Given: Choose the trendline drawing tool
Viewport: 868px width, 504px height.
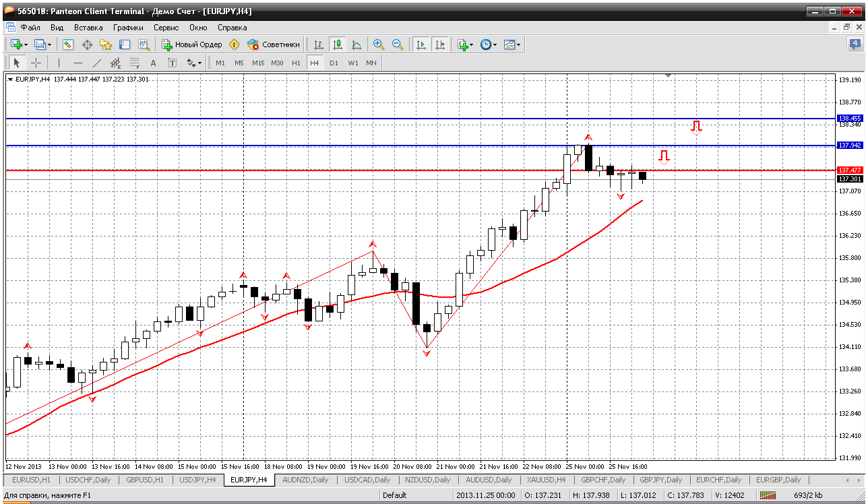Looking at the screenshot, I should pos(97,63).
